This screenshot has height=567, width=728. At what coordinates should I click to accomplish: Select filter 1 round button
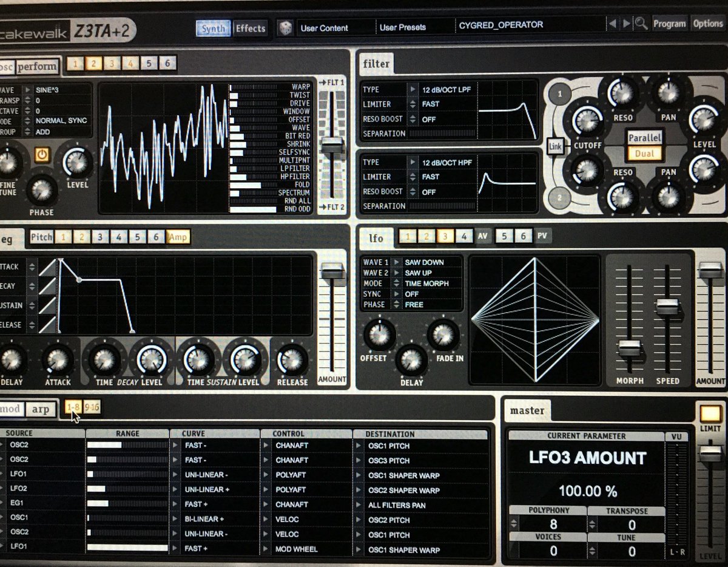561,93
